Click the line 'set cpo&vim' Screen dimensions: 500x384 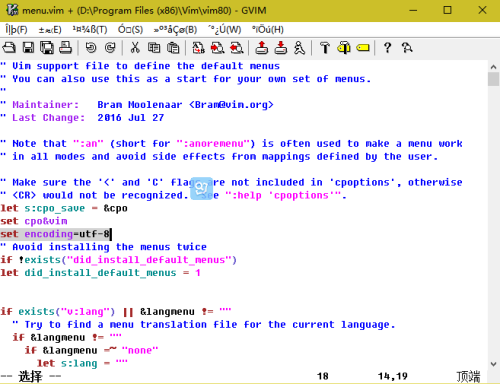click(x=34, y=221)
